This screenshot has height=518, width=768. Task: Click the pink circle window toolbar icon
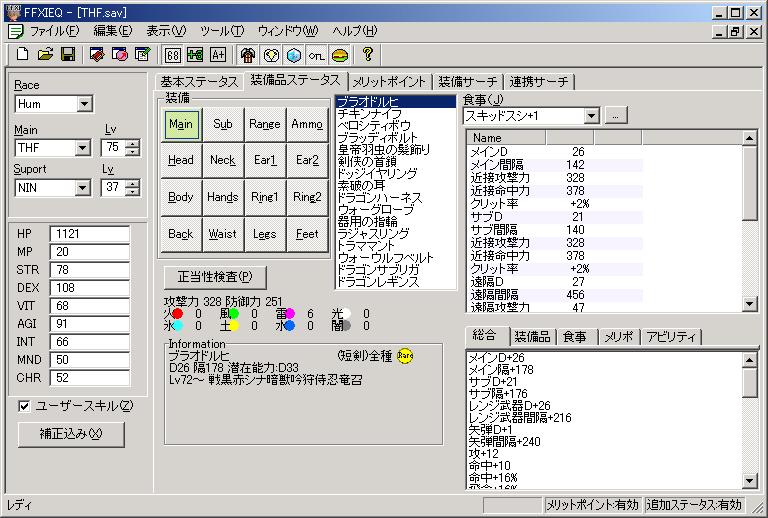click(120, 54)
